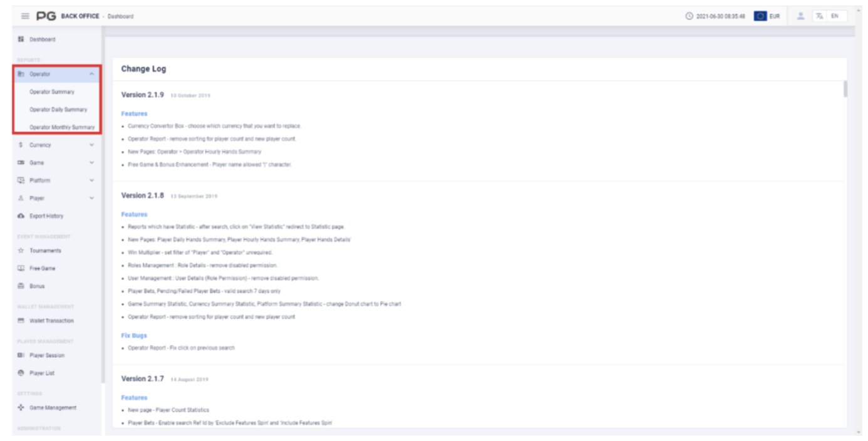Select Operator Summary in sidebar
This screenshot has height=441, width=868.
(52, 92)
